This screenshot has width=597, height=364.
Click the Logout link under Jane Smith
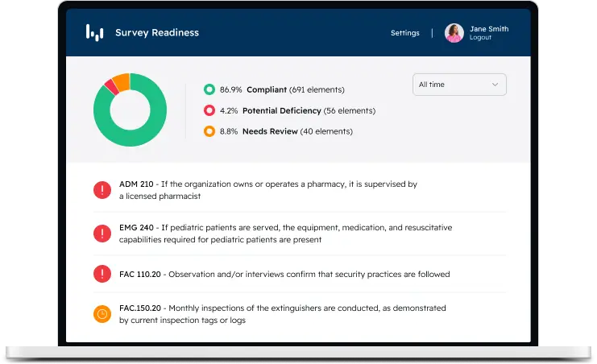click(x=480, y=38)
